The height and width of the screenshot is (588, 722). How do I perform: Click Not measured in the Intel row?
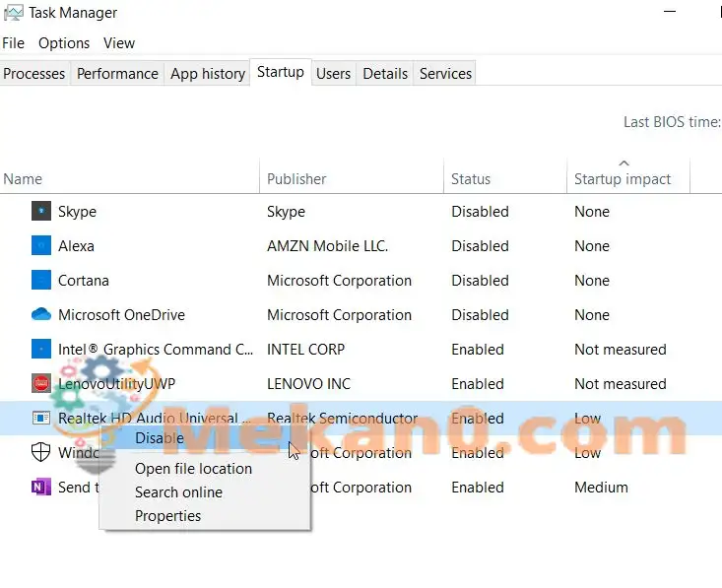point(621,349)
